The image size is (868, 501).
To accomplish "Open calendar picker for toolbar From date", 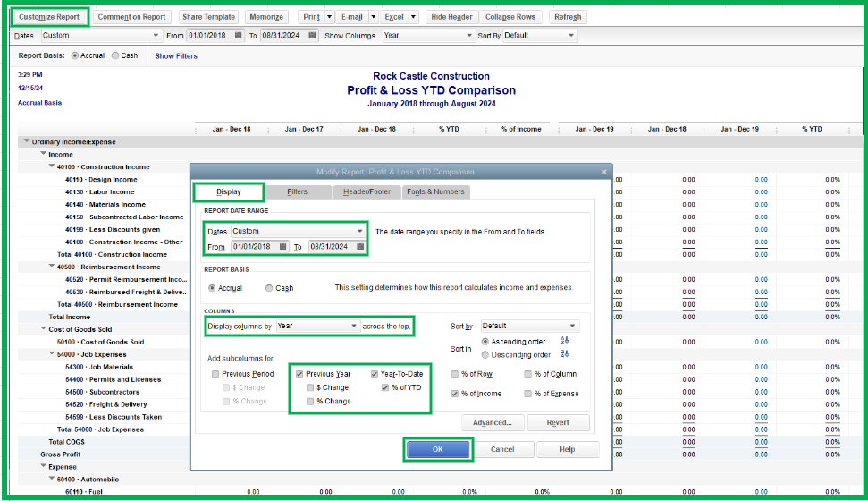I will [x=239, y=36].
